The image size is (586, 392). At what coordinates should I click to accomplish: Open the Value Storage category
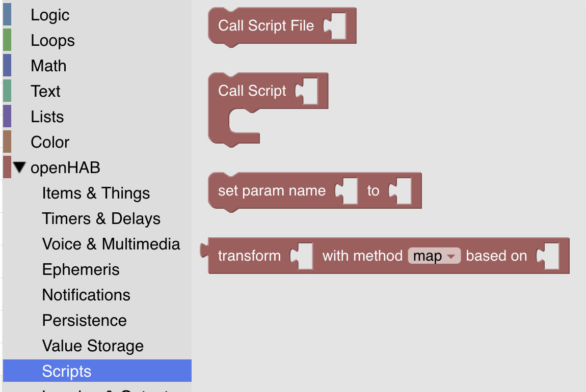tap(92, 346)
